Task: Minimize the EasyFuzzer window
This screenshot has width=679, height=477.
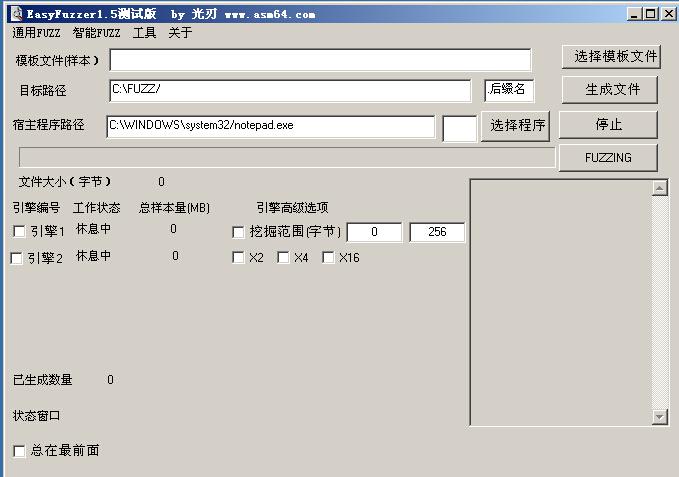Action: 634,14
